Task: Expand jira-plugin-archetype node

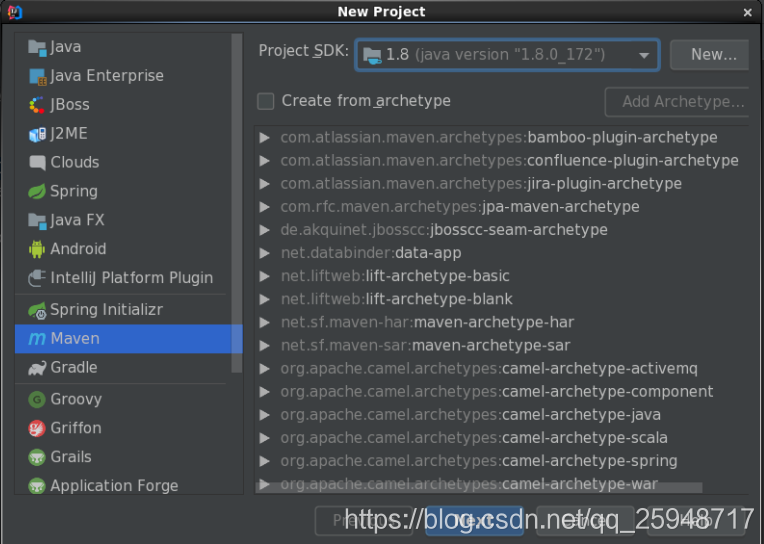Action: (x=265, y=184)
